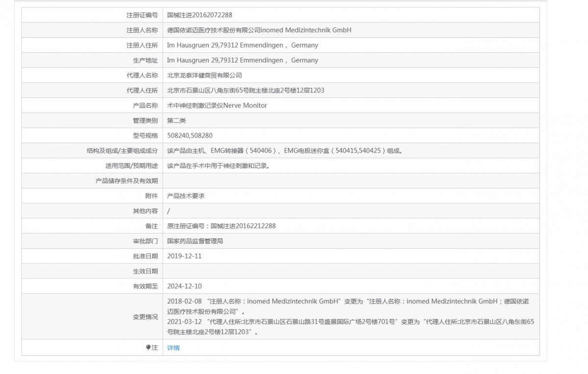Image resolution: width=588 pixels, height=374 pixels.
Task: Select registration number 国械注进20162072288
Action: [x=199, y=15]
